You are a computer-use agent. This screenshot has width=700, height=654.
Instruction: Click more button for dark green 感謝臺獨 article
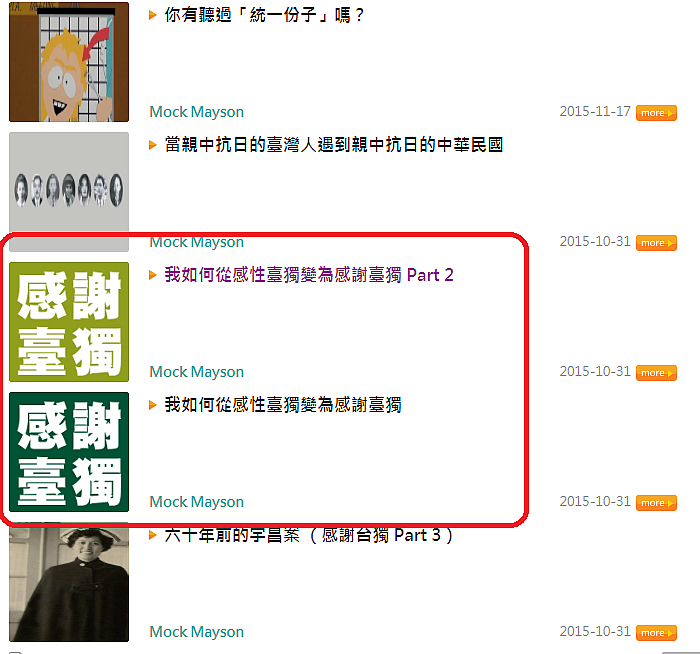[656, 503]
